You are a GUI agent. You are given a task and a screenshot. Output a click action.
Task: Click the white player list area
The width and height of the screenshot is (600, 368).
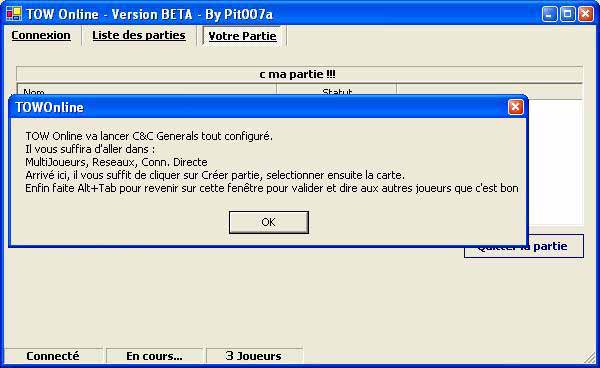(x=556, y=163)
